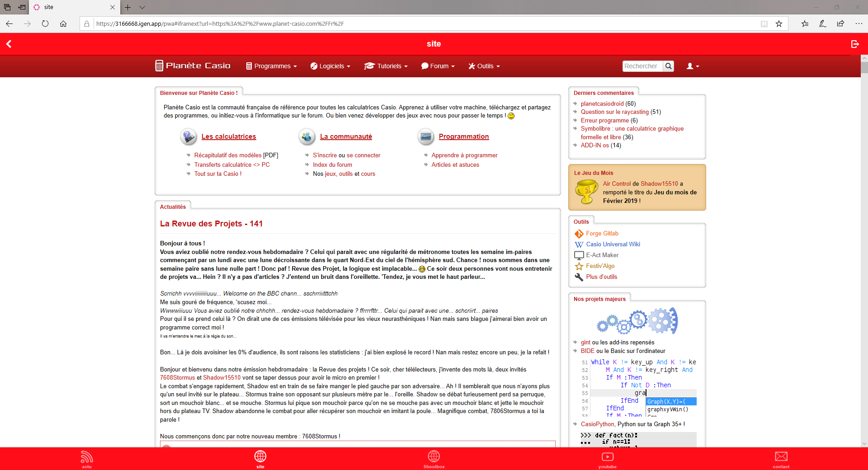The width and height of the screenshot is (868, 470).
Task: Click the BIDE code editor screenshot
Action: click(639, 387)
